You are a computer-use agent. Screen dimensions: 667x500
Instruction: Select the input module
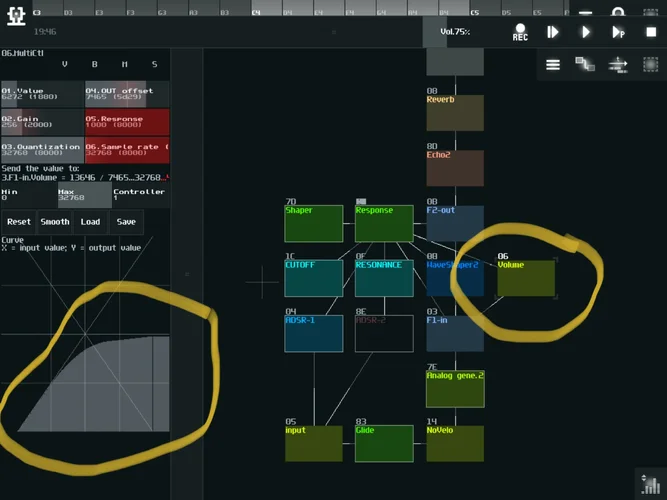tap(314, 443)
